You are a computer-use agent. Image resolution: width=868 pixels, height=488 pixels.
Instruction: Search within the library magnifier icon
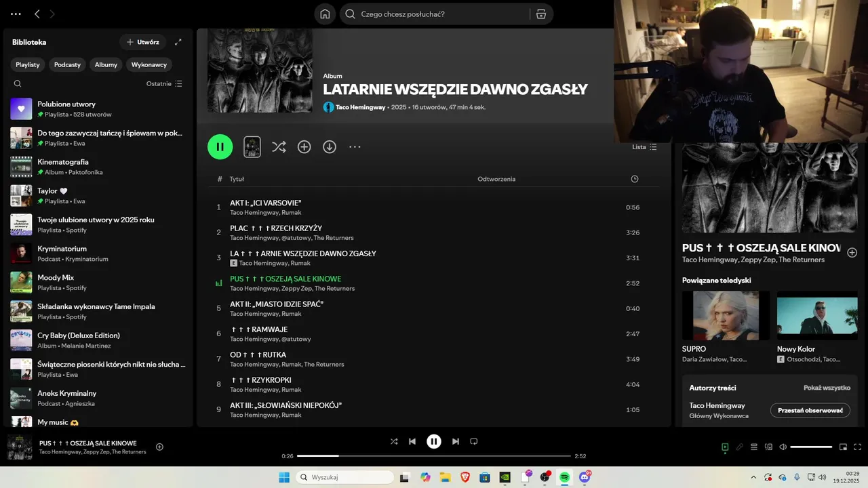point(18,84)
